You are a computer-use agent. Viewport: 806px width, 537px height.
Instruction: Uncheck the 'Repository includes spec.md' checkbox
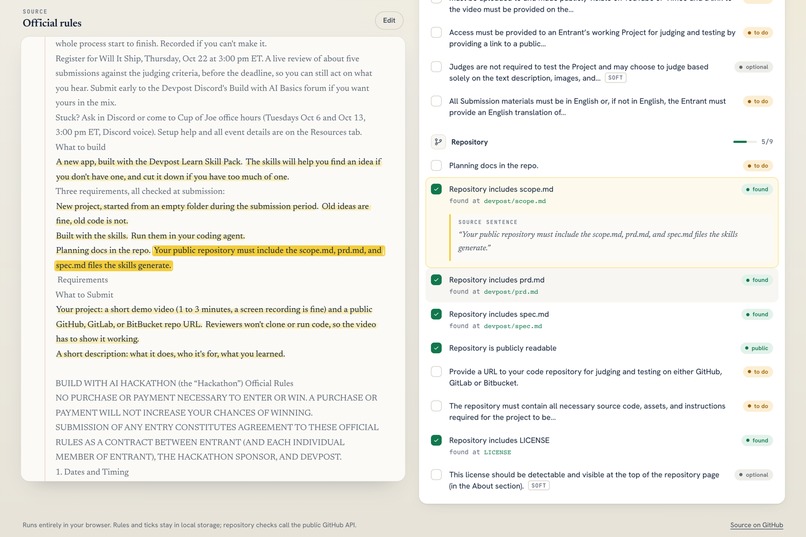pyautogui.click(x=436, y=314)
